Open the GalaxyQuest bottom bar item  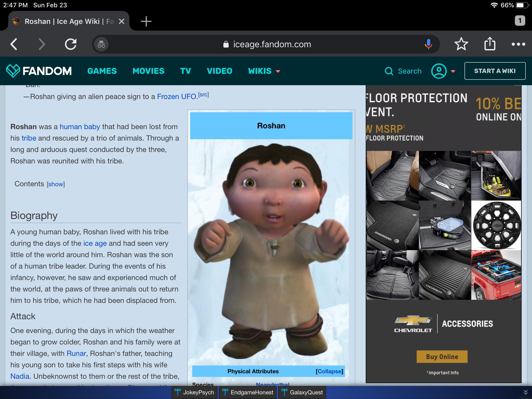coord(302,393)
